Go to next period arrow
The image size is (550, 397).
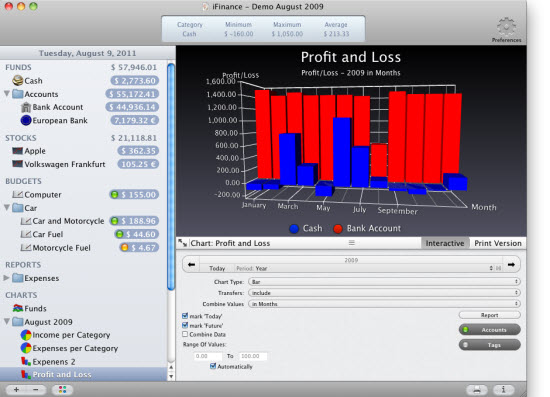[511, 264]
